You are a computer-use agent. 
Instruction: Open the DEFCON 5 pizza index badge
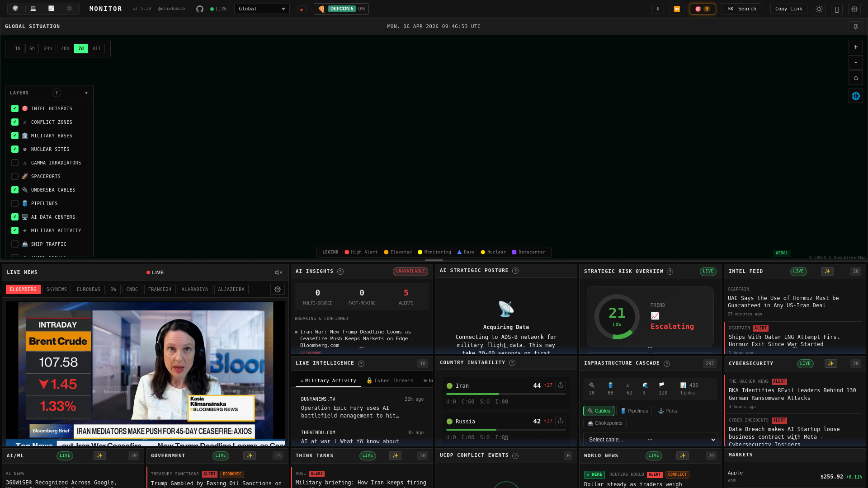(341, 9)
